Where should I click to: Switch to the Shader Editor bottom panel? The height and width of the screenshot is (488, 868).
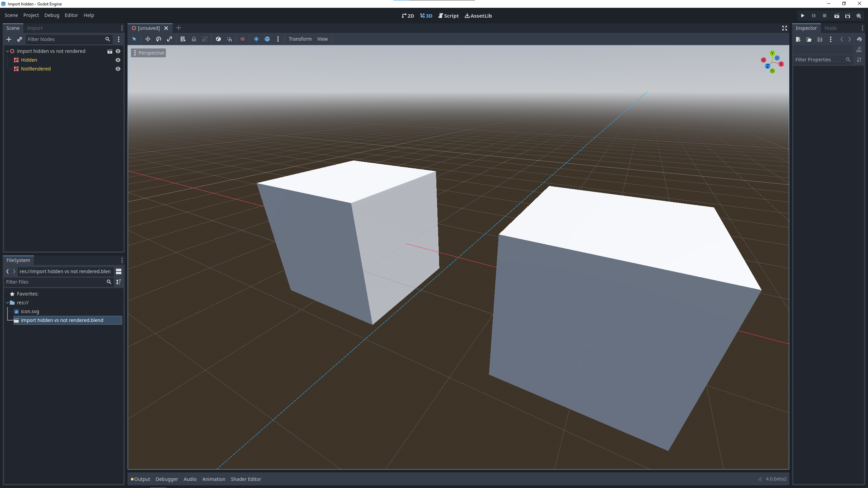pos(246,479)
